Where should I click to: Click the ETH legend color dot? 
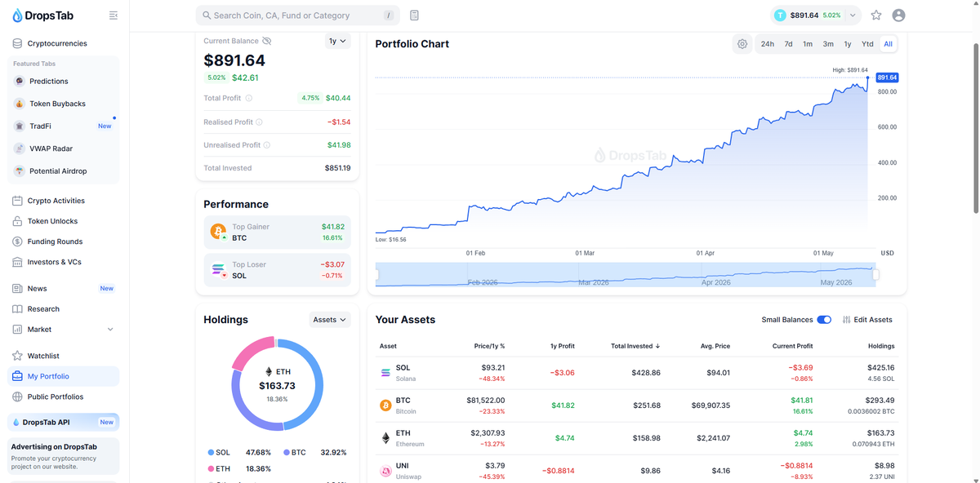tap(211, 469)
